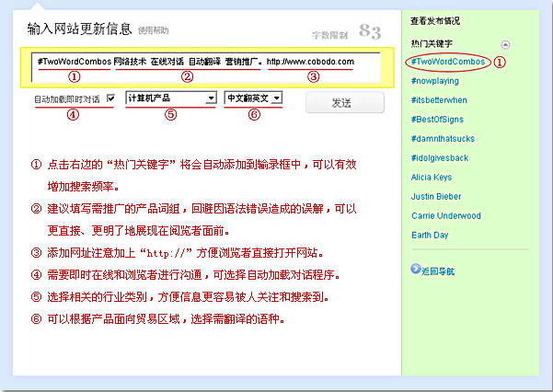Add the Carrie Underwood keyword
Viewport: 553px width, 392px height.
(x=445, y=215)
